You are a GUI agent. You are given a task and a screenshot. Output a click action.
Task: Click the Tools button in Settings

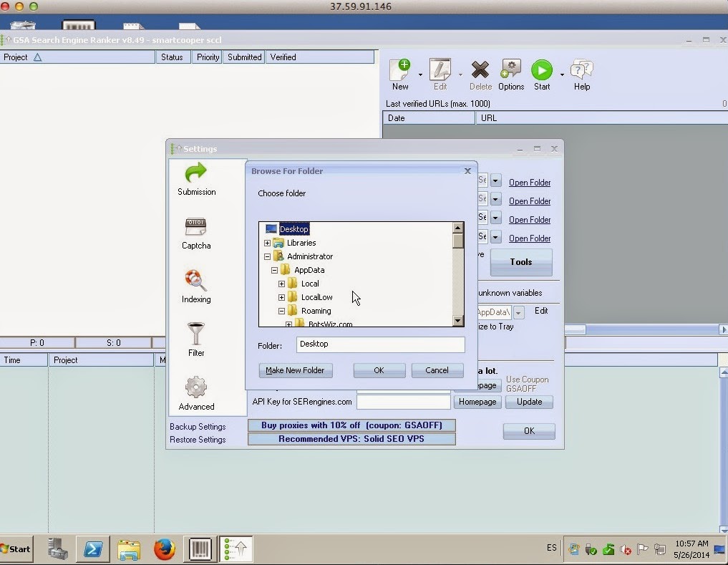click(x=521, y=262)
